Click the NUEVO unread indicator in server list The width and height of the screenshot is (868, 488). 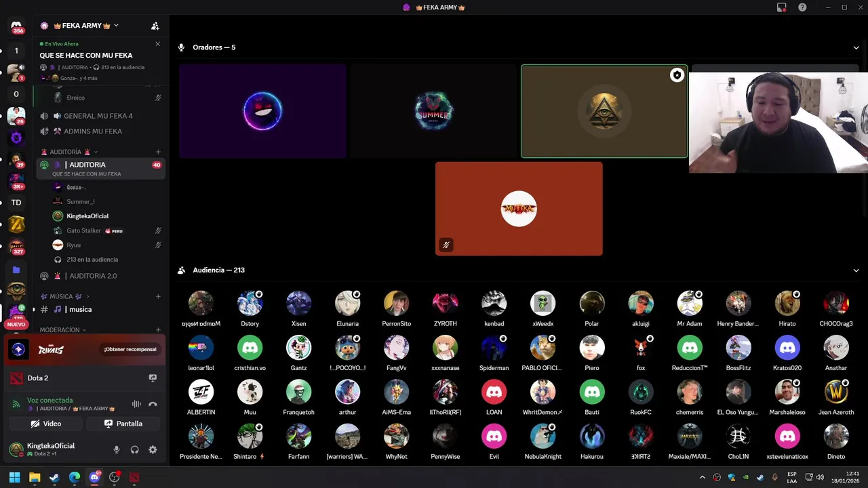(x=16, y=325)
